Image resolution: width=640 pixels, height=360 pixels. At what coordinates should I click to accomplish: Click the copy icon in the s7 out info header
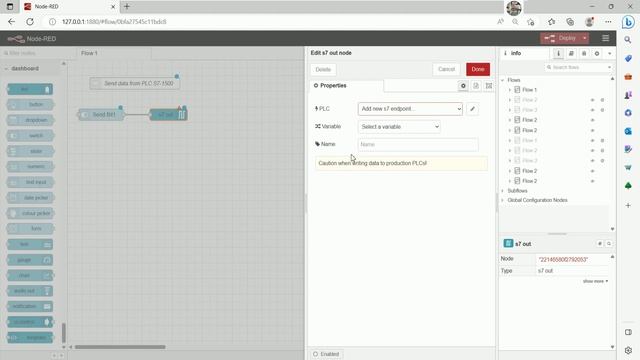tap(600, 244)
